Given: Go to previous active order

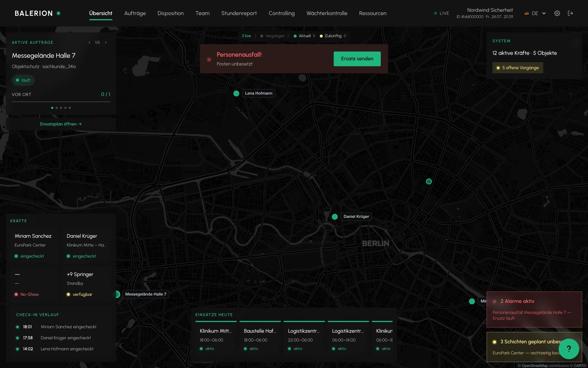Looking at the screenshot, I should click(89, 42).
